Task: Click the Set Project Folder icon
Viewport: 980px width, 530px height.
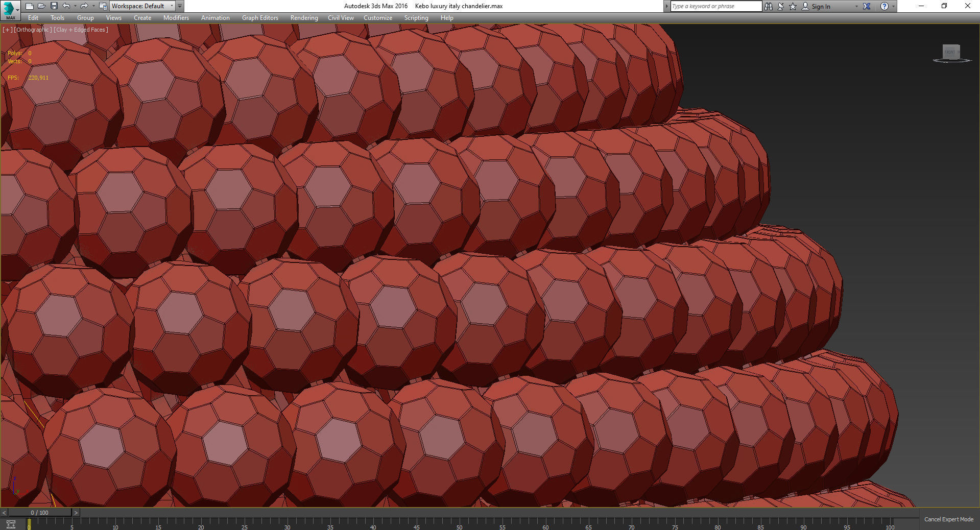Action: pos(103,6)
